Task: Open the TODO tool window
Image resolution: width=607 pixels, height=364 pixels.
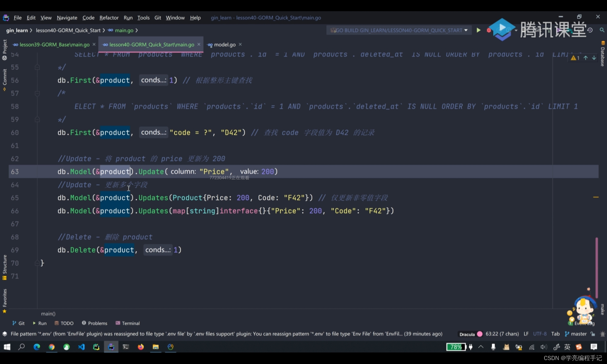Action: [x=64, y=323]
